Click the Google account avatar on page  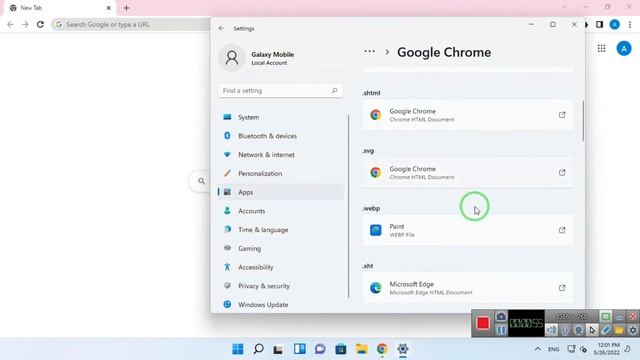(x=624, y=49)
